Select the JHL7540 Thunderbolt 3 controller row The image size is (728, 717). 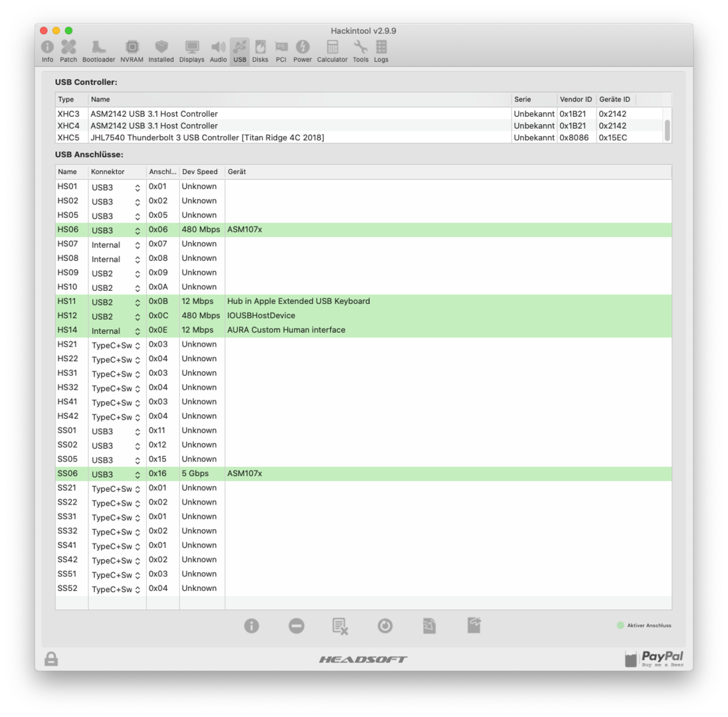tap(359, 138)
